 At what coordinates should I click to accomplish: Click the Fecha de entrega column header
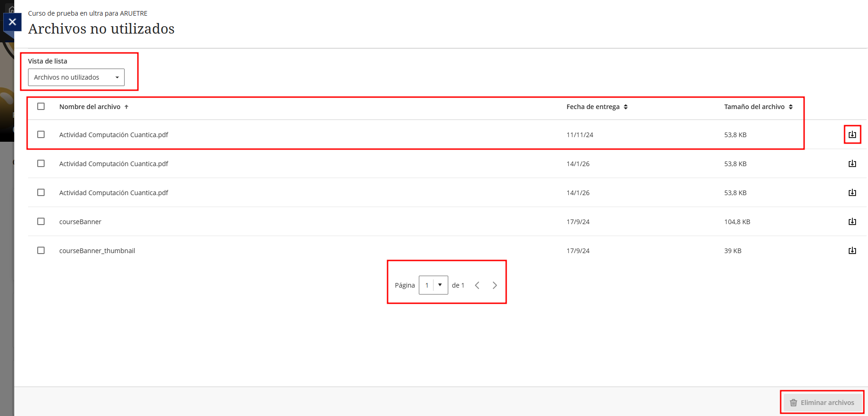coord(593,107)
